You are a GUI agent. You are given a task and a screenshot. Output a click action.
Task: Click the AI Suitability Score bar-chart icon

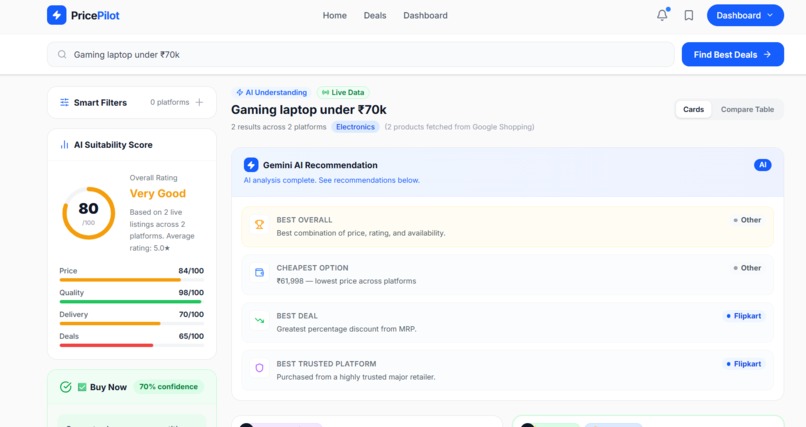click(x=64, y=145)
